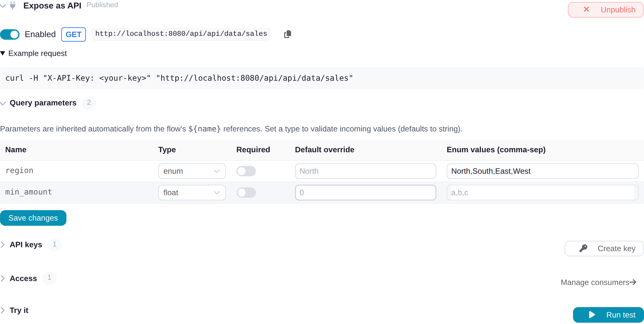Click the endpoint URL text
644x324 pixels.
coord(181,34)
